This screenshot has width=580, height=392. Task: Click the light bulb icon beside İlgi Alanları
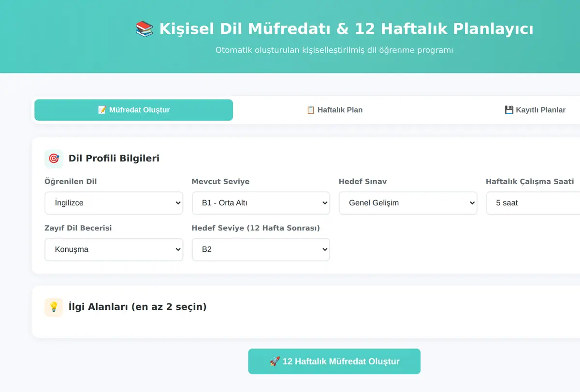click(x=54, y=307)
